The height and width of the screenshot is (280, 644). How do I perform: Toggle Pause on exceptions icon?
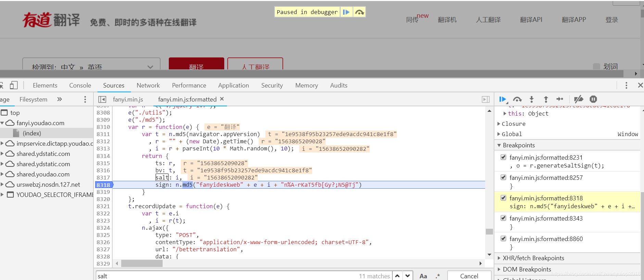coord(593,99)
